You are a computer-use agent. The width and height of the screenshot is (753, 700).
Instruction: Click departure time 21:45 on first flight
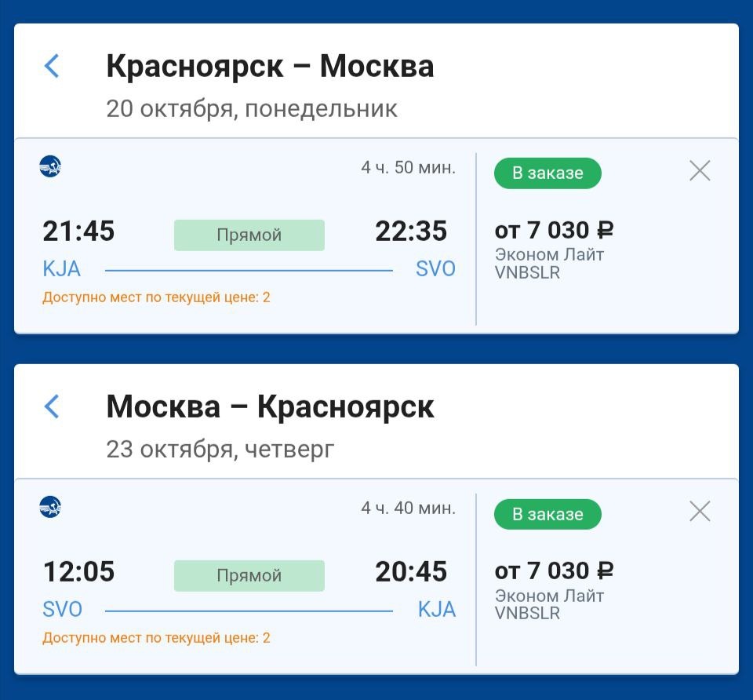[78, 232]
